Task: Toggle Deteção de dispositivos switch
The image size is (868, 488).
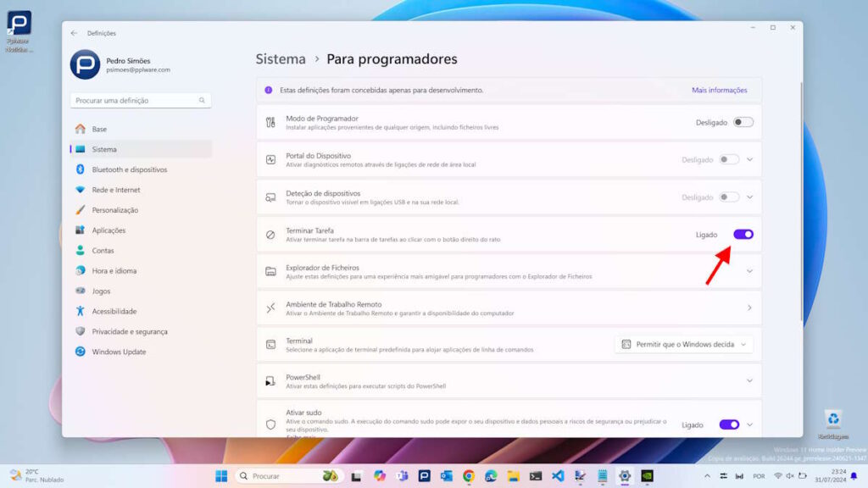Action: [x=728, y=197]
